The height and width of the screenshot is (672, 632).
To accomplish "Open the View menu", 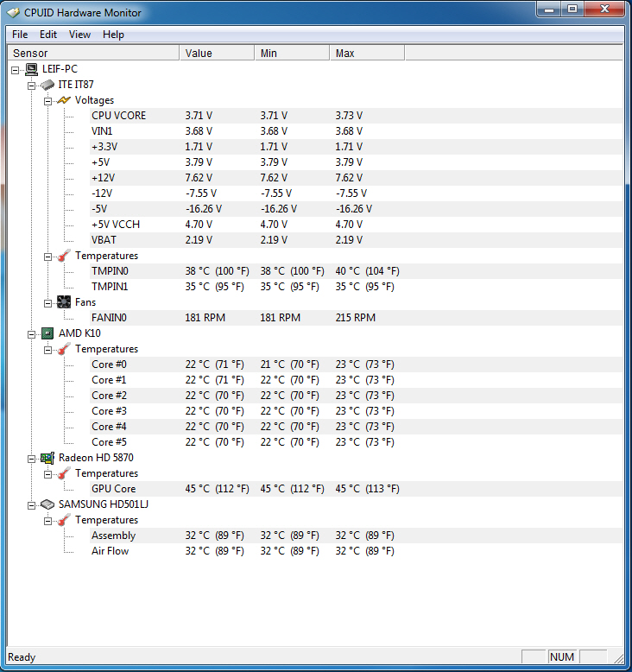I will point(79,35).
